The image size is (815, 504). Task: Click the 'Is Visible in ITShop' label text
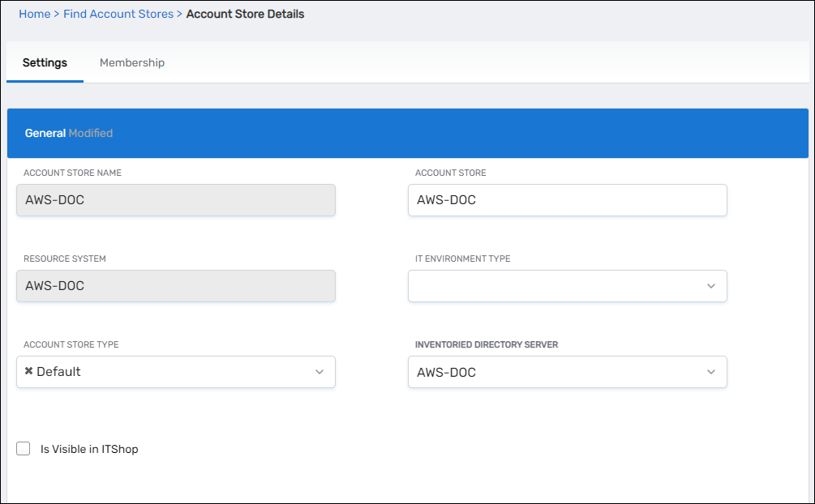click(x=89, y=449)
